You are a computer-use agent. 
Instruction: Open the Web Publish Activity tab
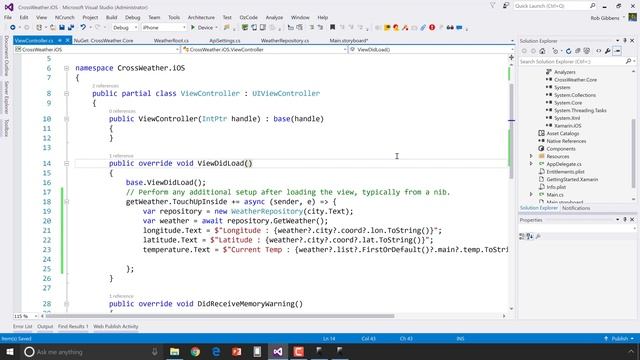click(116, 327)
